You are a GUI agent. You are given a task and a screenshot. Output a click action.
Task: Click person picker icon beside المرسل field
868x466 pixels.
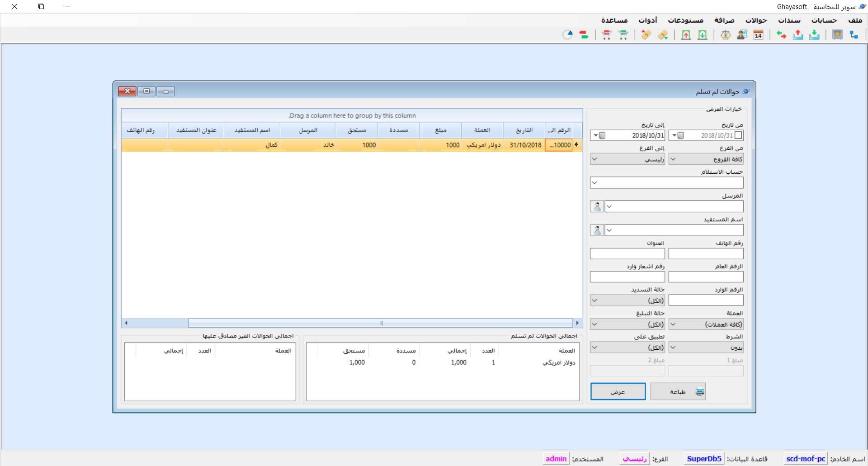click(597, 207)
